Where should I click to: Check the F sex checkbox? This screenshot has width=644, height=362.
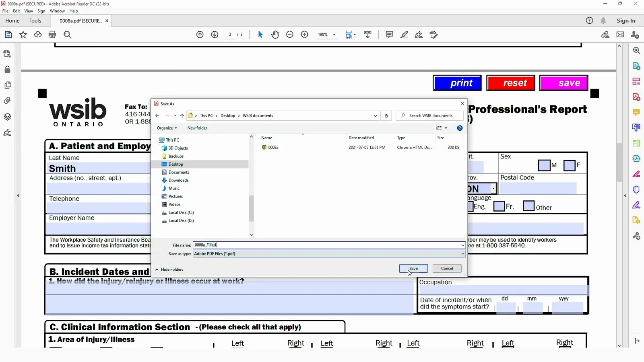click(570, 165)
